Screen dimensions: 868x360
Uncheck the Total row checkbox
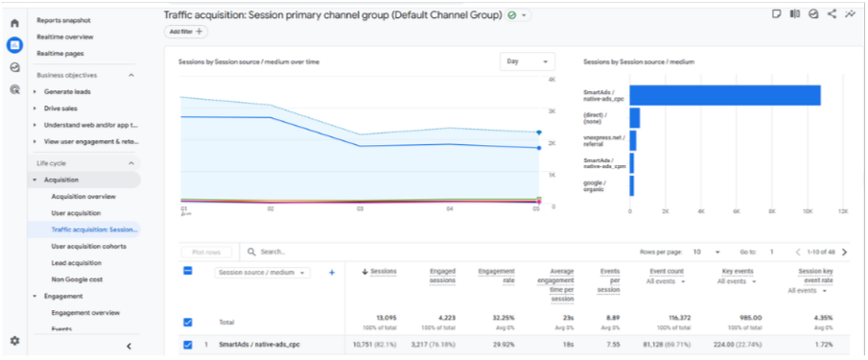pyautogui.click(x=188, y=322)
